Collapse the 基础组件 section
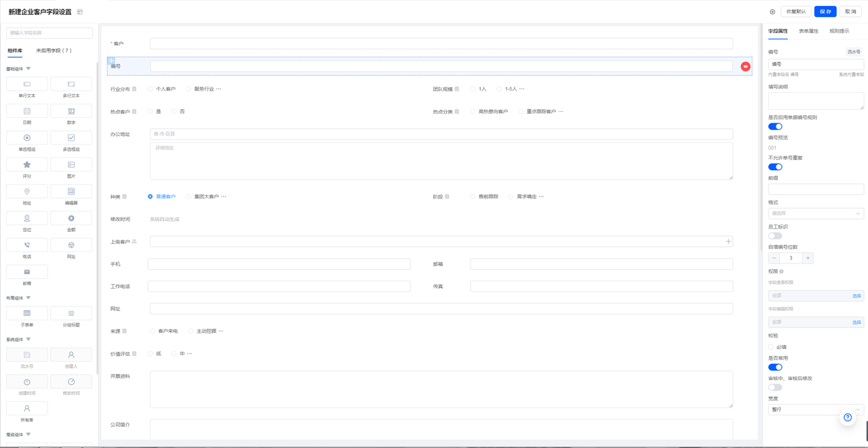This screenshot has height=448, width=868. tap(28, 68)
